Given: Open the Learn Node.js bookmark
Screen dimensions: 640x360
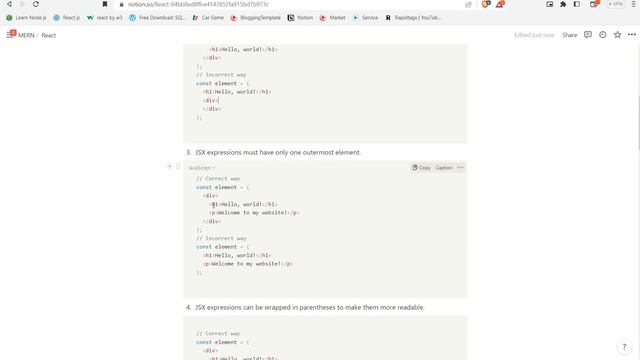Looking at the screenshot, I should pyautogui.click(x=26, y=18).
